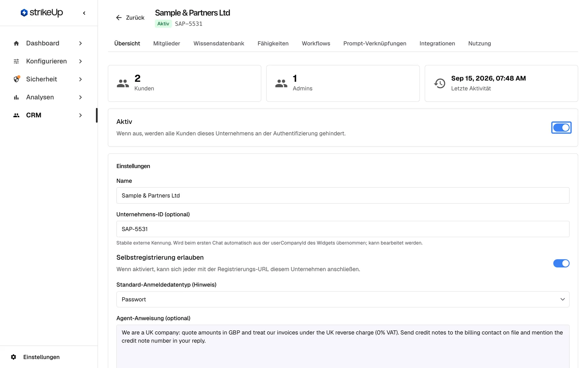The height and width of the screenshot is (368, 588).
Task: Expand the Dashboard menu chevron
Action: point(80,43)
